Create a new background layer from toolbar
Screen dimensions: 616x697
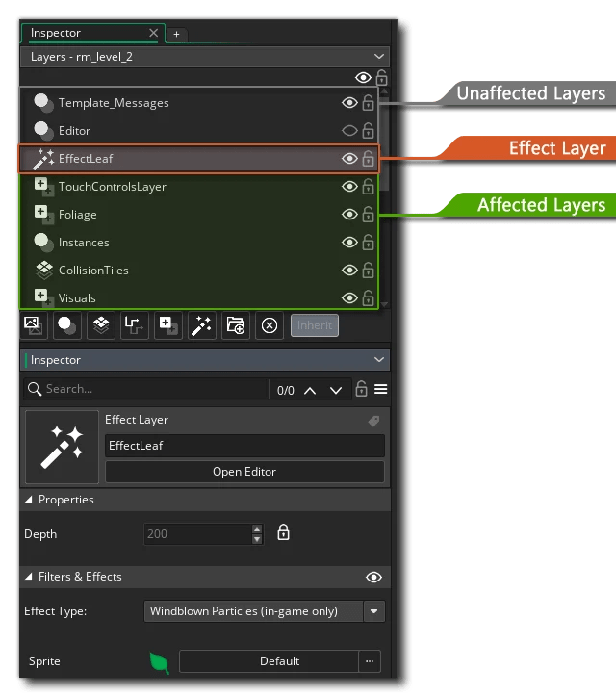pos(34,325)
